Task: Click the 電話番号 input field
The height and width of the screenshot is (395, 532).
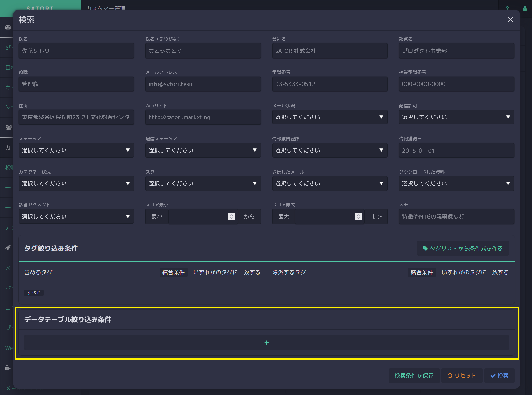Action: point(330,84)
